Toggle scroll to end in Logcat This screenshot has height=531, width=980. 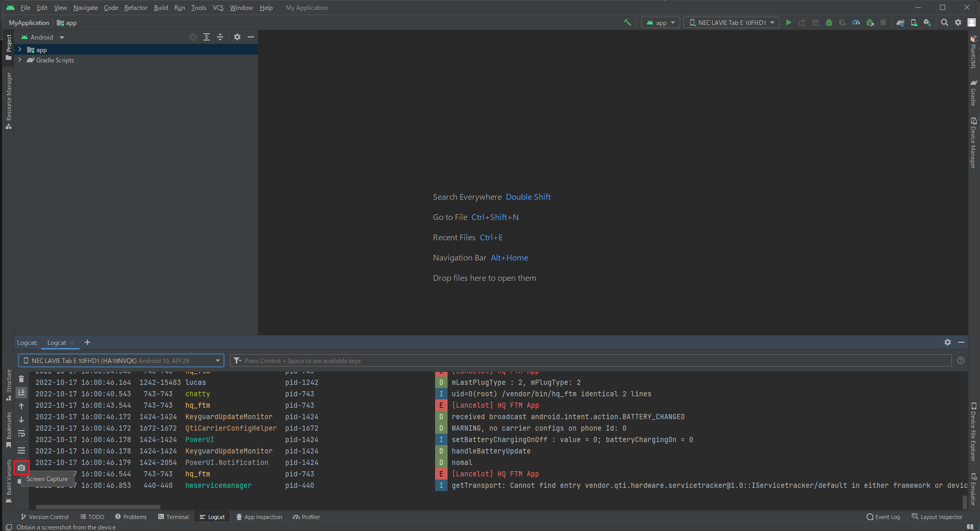pos(21,393)
